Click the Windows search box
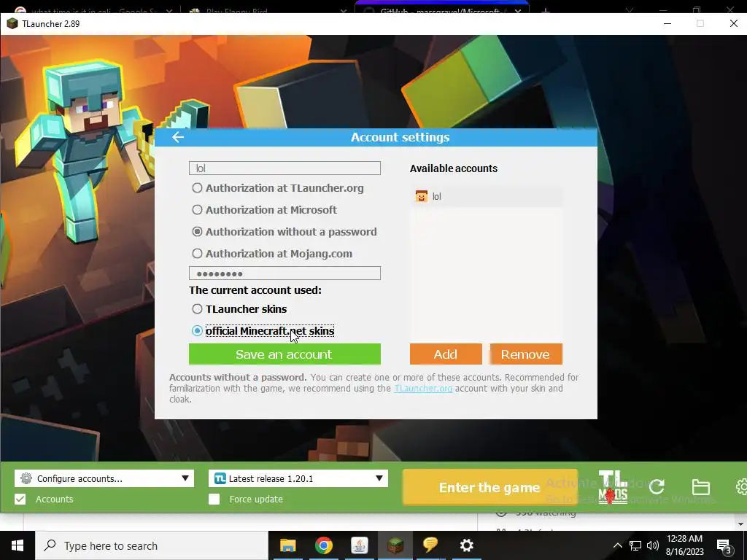The image size is (747, 560). [152, 545]
